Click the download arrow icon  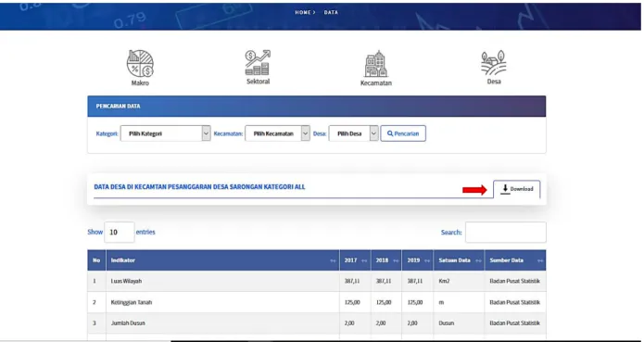click(x=505, y=189)
